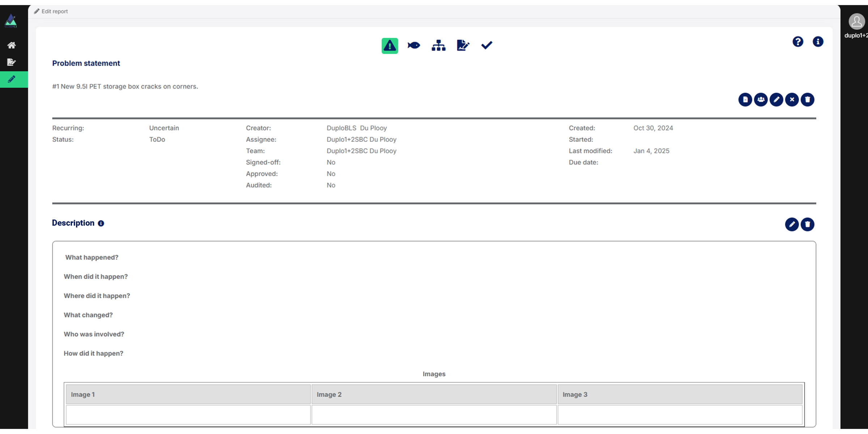Open the signed document step icon
868x434 pixels.
pyautogui.click(x=463, y=46)
